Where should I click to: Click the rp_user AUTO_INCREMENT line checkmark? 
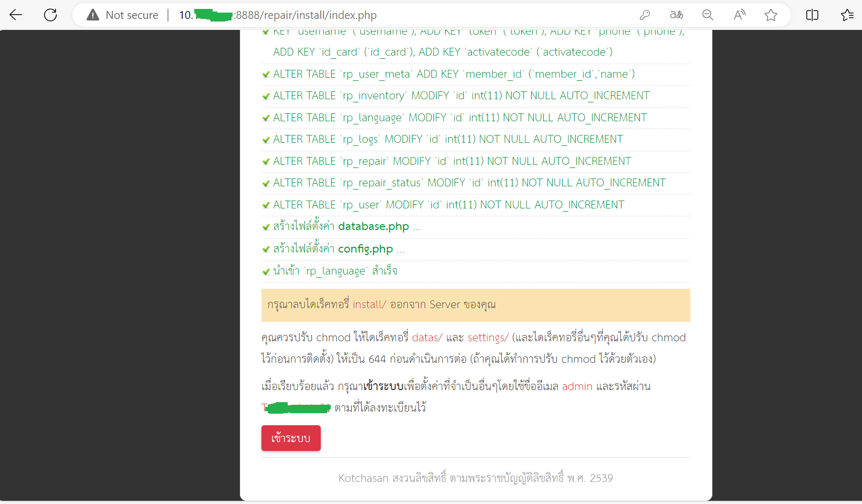click(266, 205)
